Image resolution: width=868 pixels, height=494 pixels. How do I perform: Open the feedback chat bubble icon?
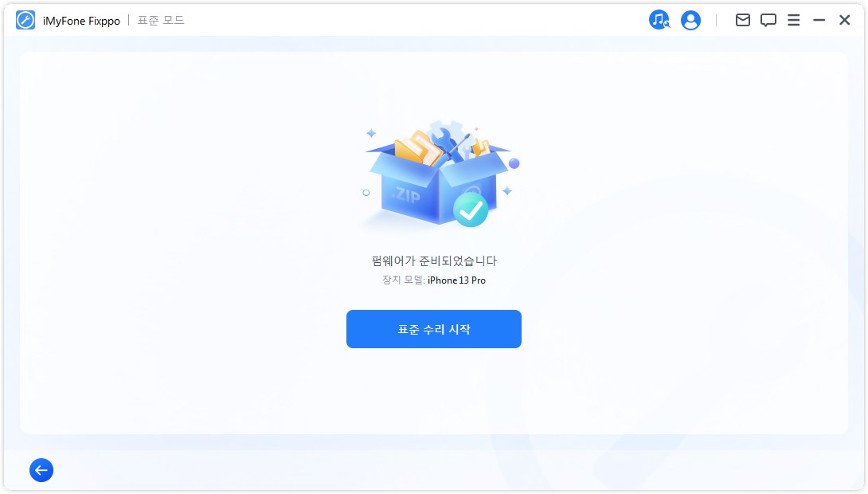tap(768, 21)
